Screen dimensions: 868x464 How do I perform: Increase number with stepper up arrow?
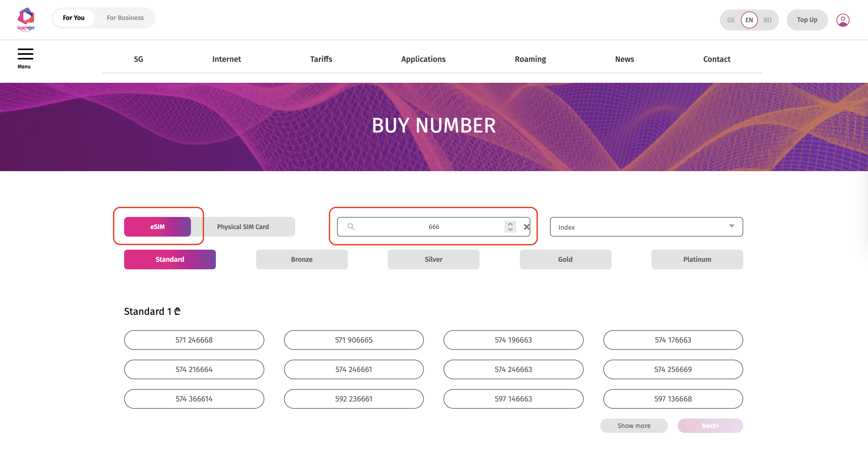tap(510, 224)
